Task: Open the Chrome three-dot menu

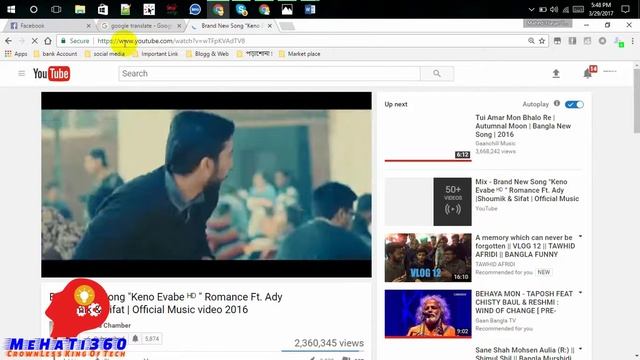Action: pyautogui.click(x=633, y=41)
